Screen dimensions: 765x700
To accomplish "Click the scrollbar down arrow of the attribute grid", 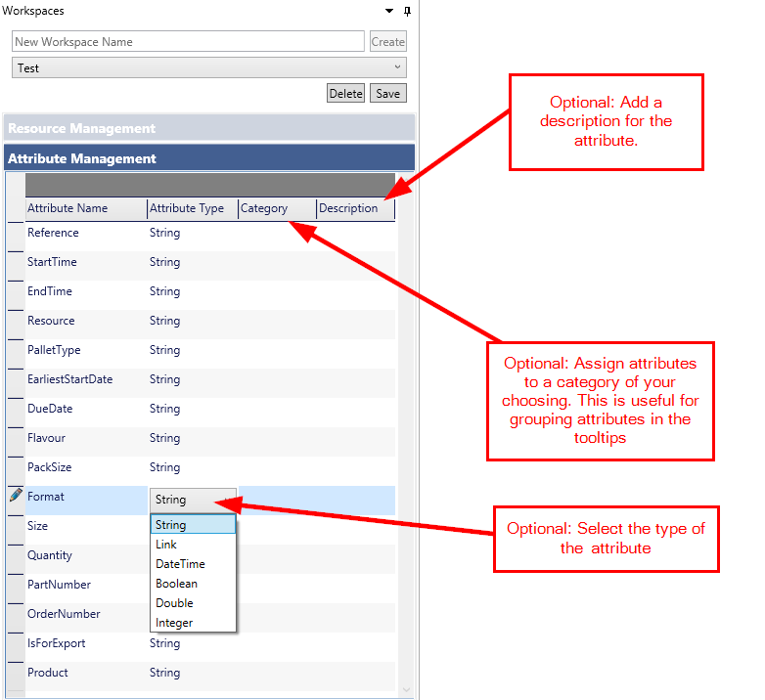I will click(x=407, y=689).
